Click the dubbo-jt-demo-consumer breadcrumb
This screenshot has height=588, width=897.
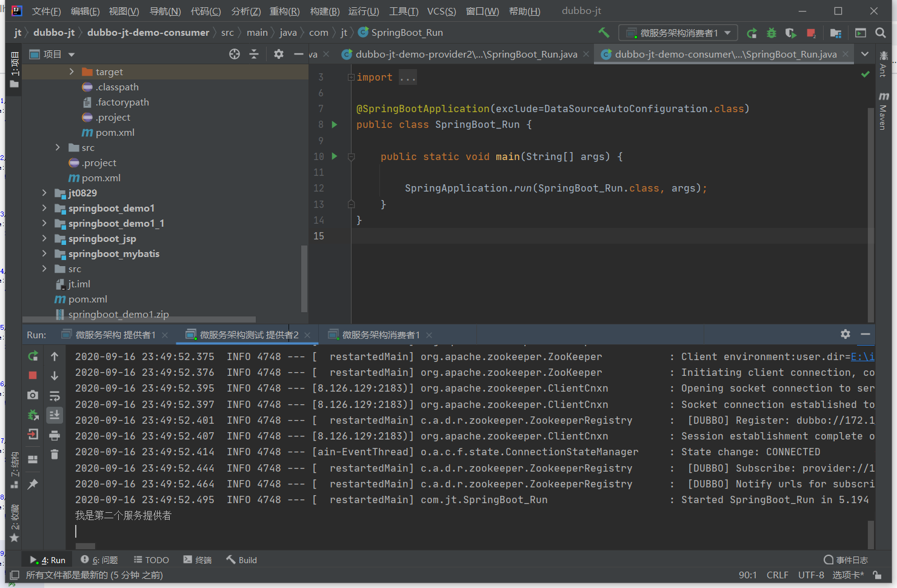tap(148, 33)
